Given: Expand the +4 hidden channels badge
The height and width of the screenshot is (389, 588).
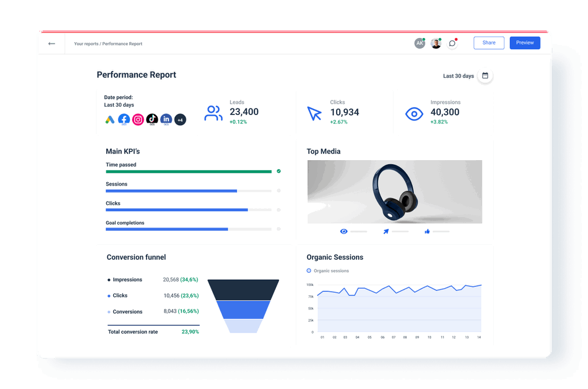Looking at the screenshot, I should (x=180, y=119).
